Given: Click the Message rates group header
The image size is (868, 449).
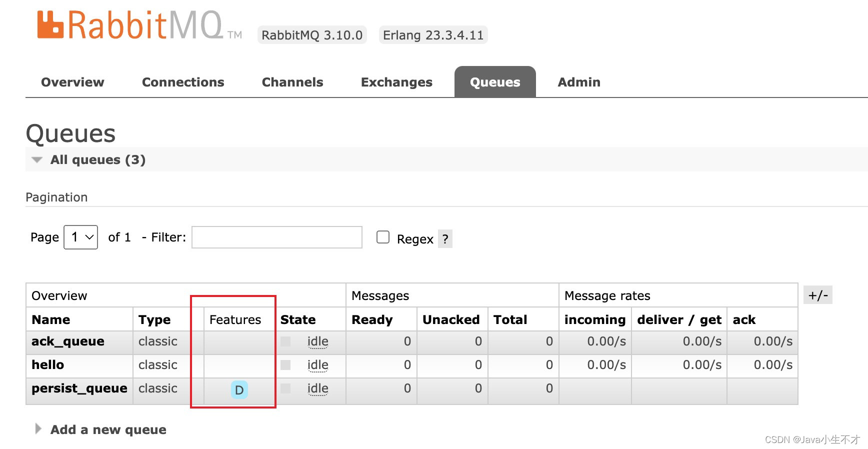Looking at the screenshot, I should (607, 295).
